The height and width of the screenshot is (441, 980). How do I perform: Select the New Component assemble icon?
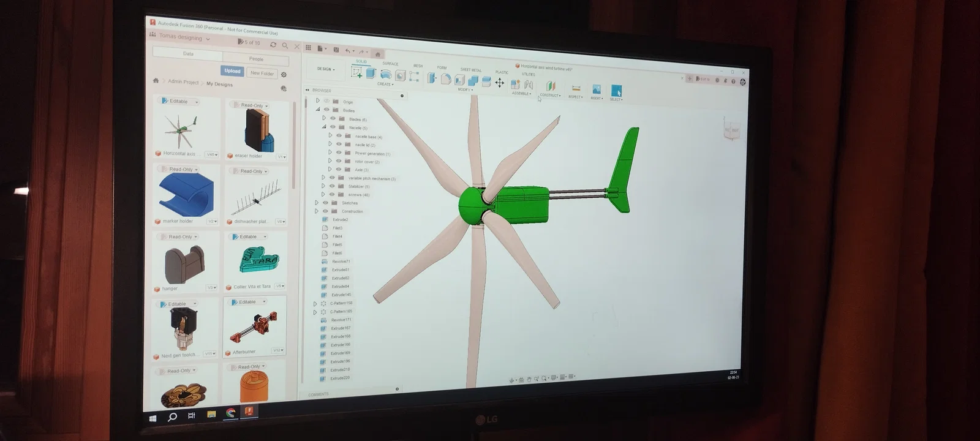(515, 84)
